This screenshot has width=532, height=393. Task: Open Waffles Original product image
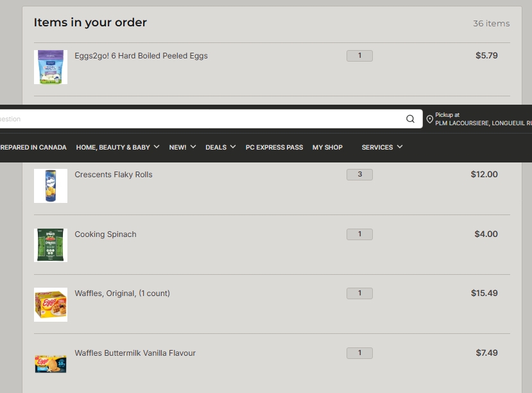click(51, 304)
